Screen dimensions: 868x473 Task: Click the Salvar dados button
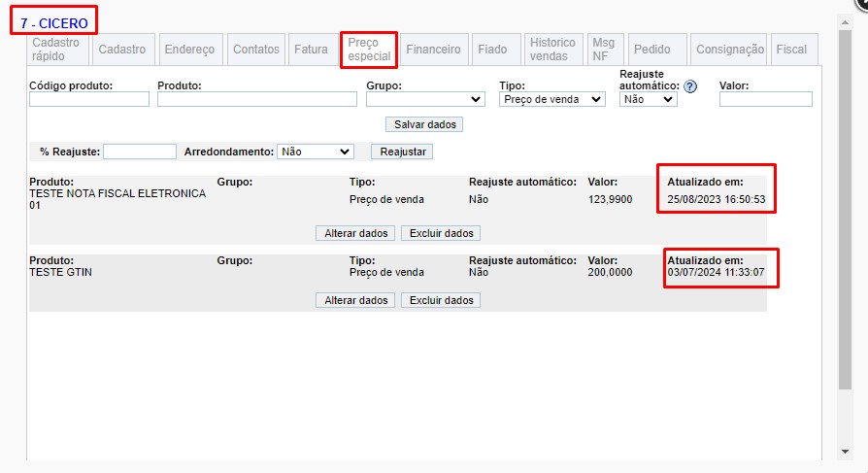coord(424,124)
